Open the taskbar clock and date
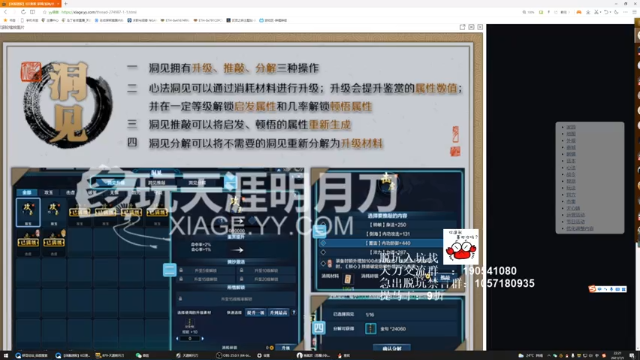The height and width of the screenshot is (360, 640). (617, 356)
